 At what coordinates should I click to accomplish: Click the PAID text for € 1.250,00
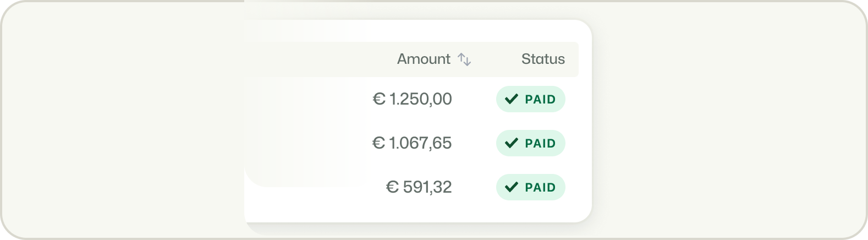click(540, 100)
